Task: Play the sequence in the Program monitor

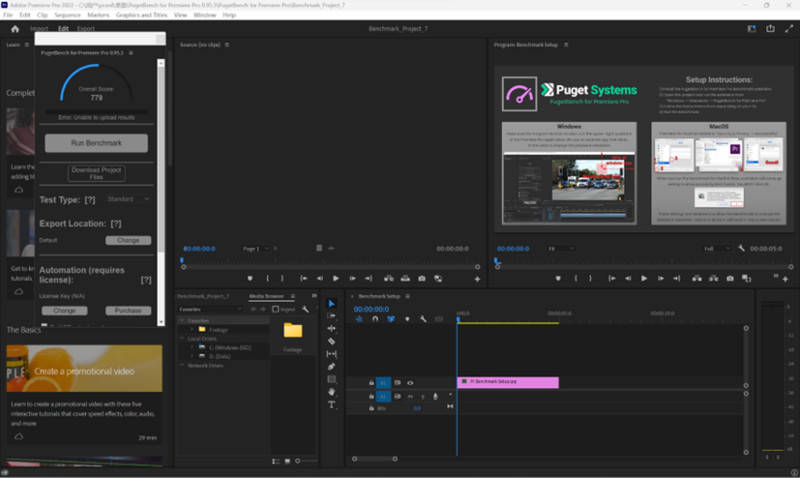Action: click(x=644, y=278)
